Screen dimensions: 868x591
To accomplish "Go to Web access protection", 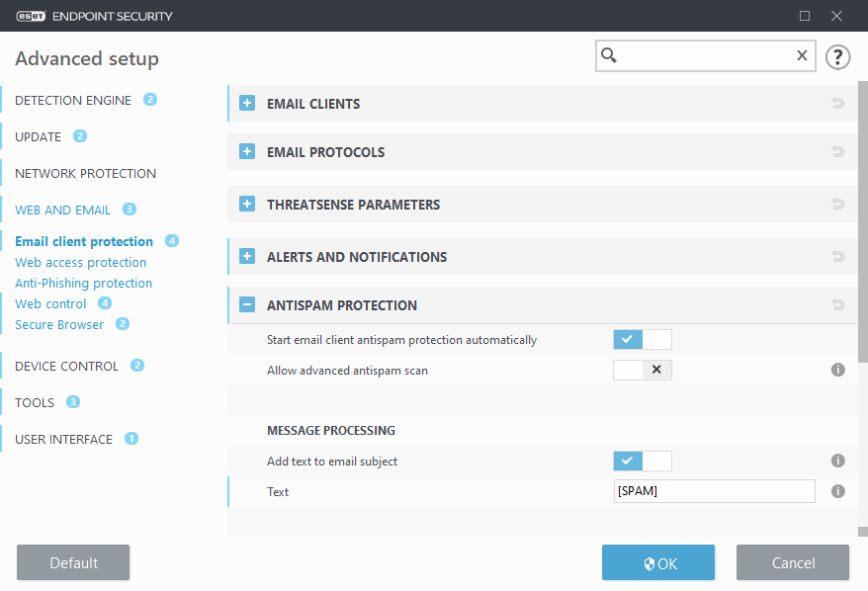I will pos(81,262).
